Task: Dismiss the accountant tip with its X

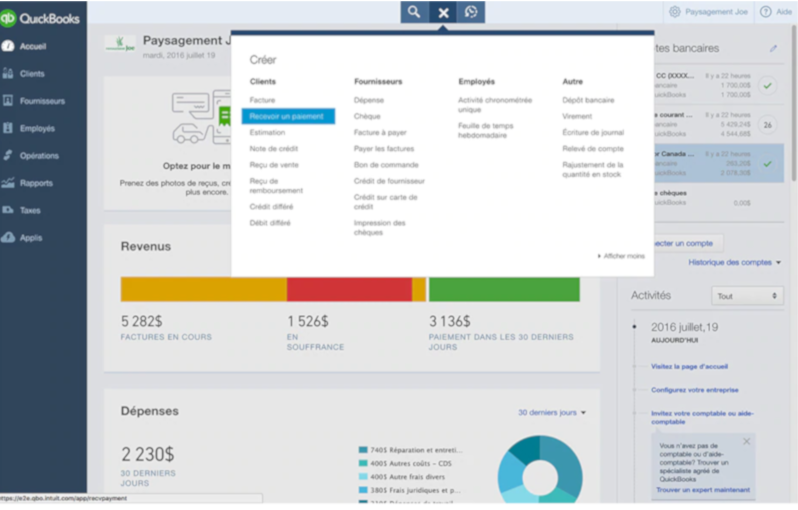Action: [746, 441]
